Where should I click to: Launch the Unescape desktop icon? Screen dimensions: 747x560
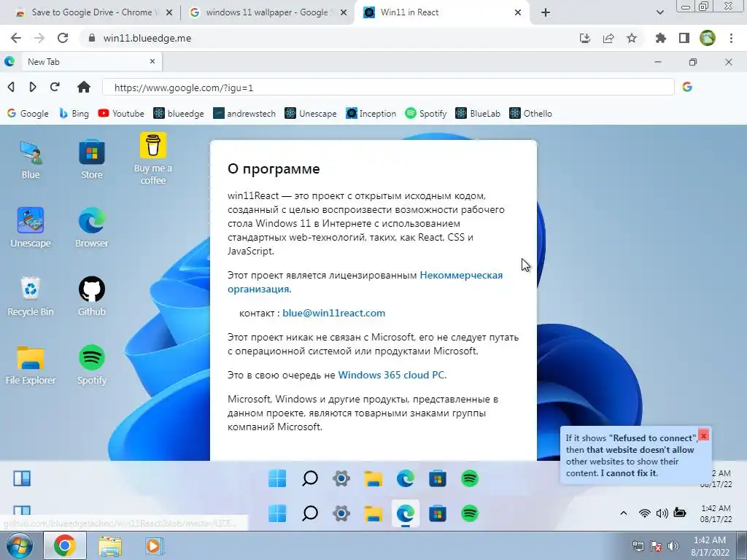pyautogui.click(x=31, y=227)
